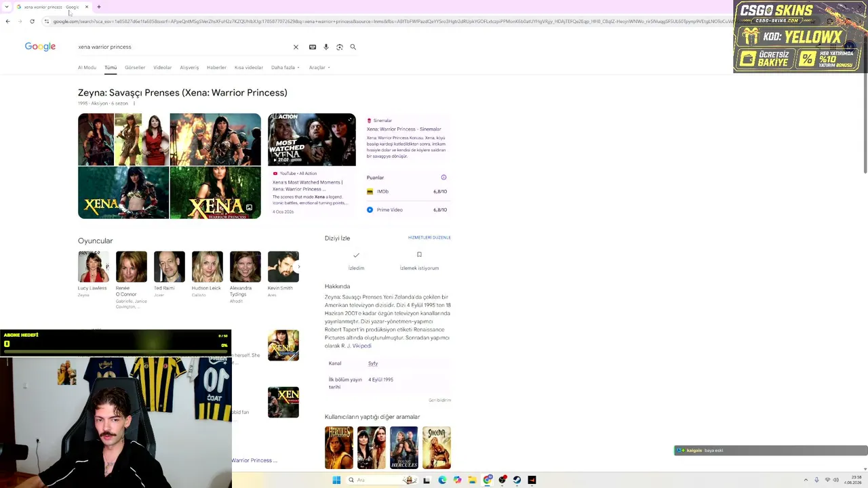The image size is (868, 488).
Task: Play the Most Watched Xena video thumbnail
Action: click(312, 140)
